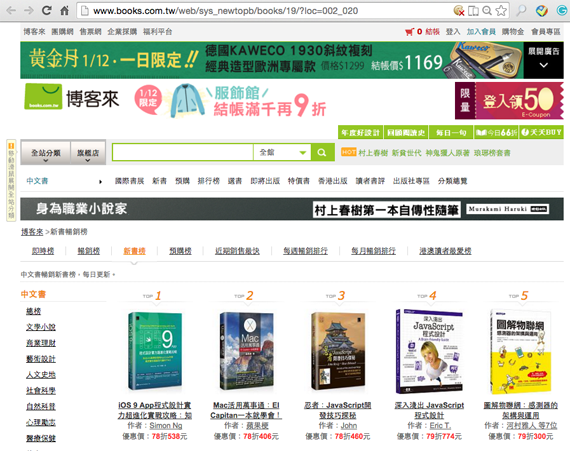570x451 pixels.
Task: Click the 登入 link
Action: pyautogui.click(x=453, y=32)
